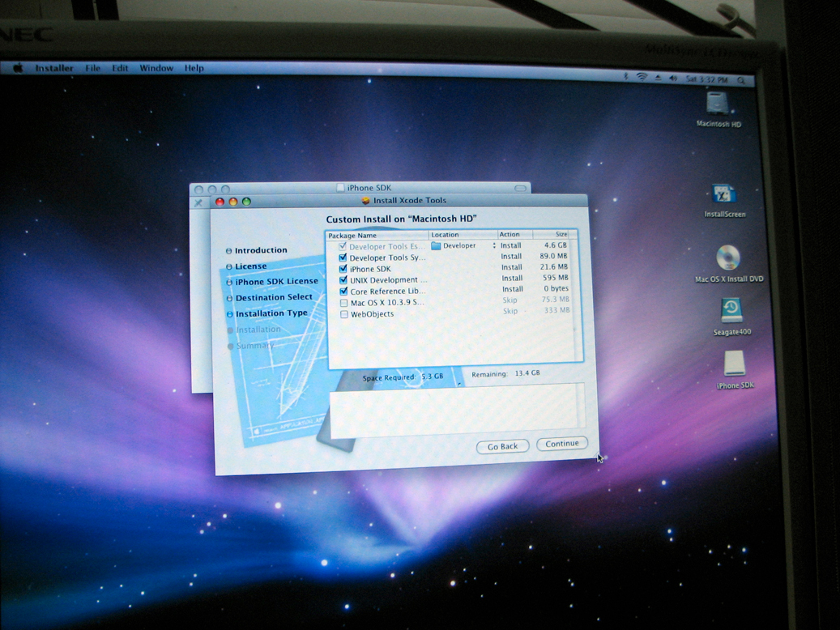This screenshot has width=840, height=630.
Task: Uncheck Developer Tools System checkbox
Action: 343,258
